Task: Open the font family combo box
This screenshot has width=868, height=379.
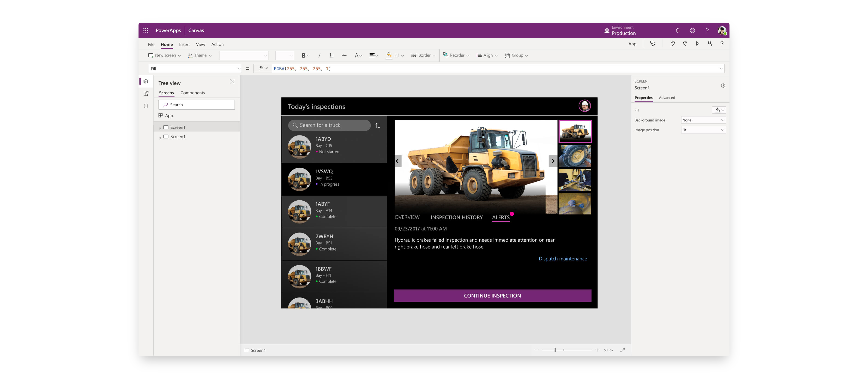Action: click(243, 55)
